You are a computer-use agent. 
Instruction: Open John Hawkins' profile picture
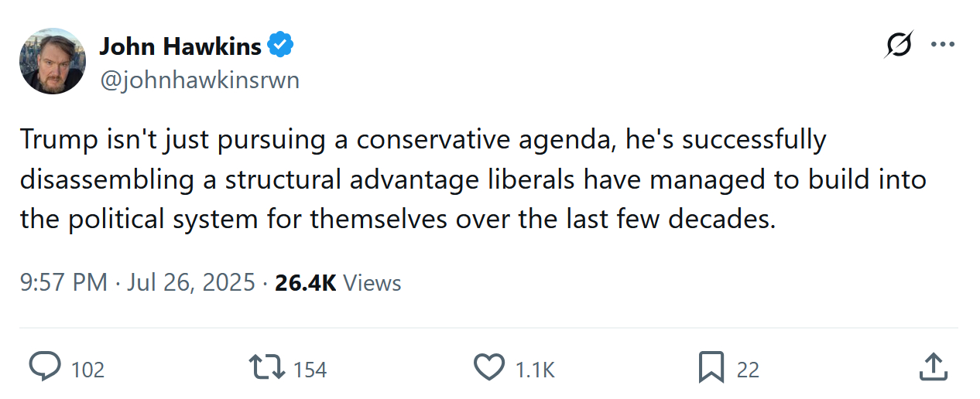coord(53,61)
